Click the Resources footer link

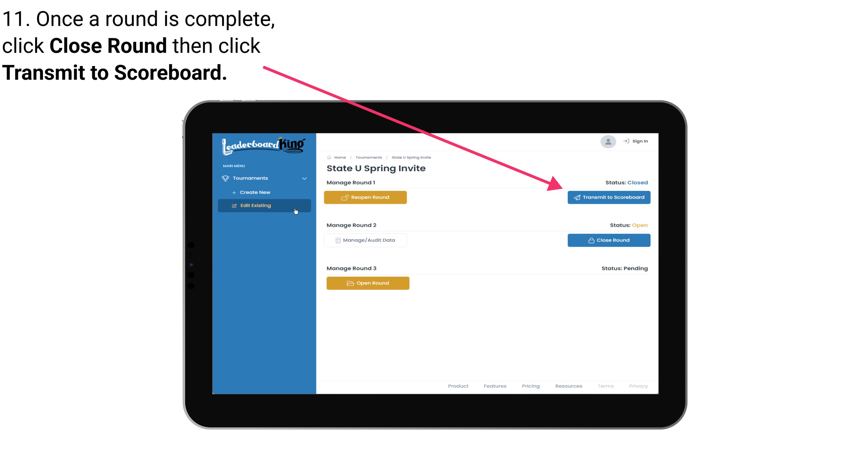(x=569, y=385)
